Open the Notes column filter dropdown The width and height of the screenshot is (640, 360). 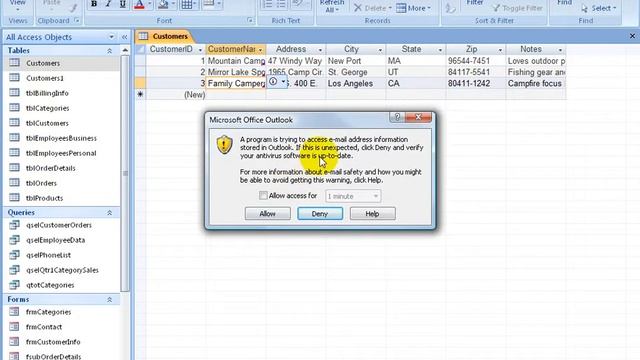[560, 50]
